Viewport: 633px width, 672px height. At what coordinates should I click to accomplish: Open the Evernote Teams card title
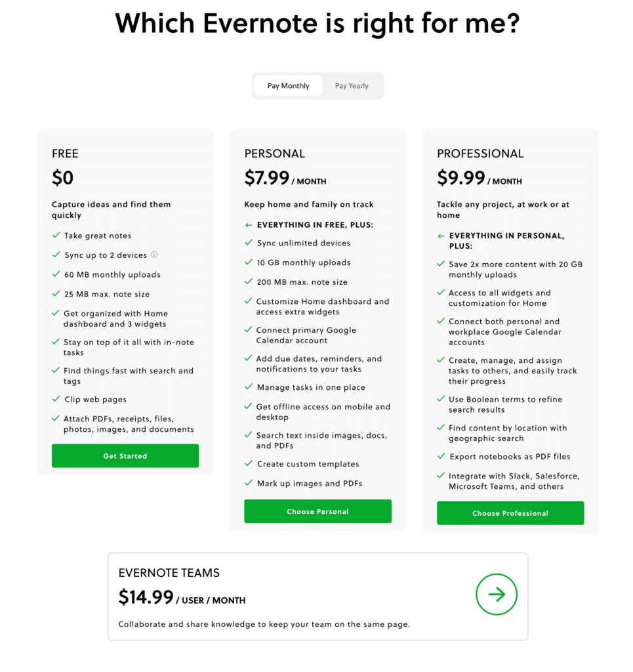(x=169, y=573)
